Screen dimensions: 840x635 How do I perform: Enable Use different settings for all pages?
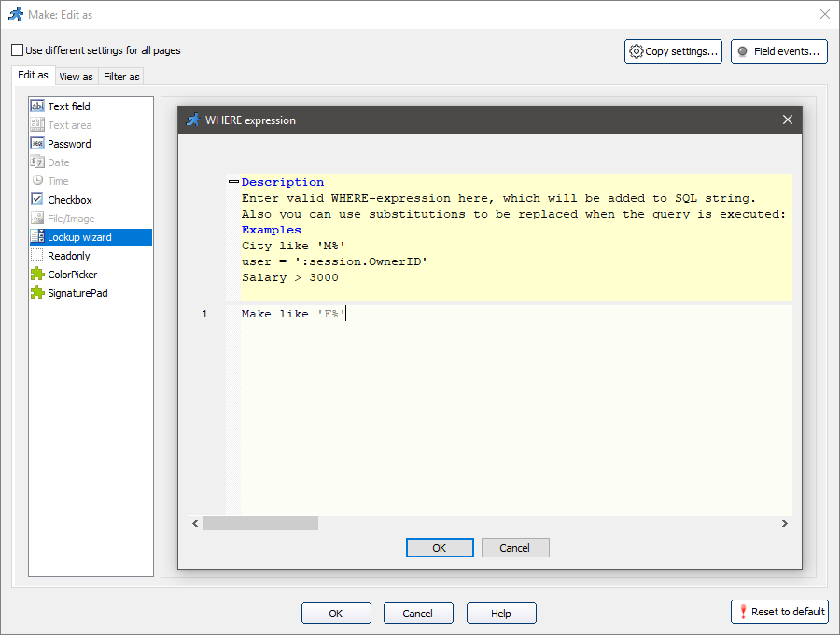click(x=17, y=50)
